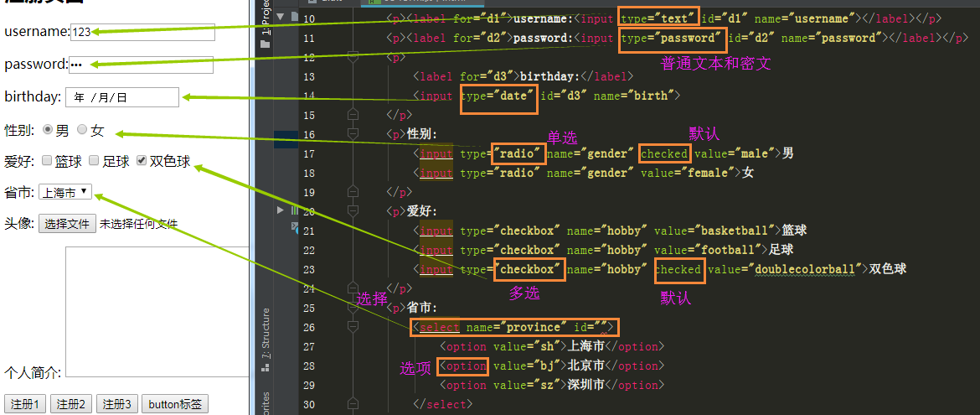Viewport: 980px width, 415px height.
Task: Click line number 30 in the gutter
Action: [x=309, y=404]
